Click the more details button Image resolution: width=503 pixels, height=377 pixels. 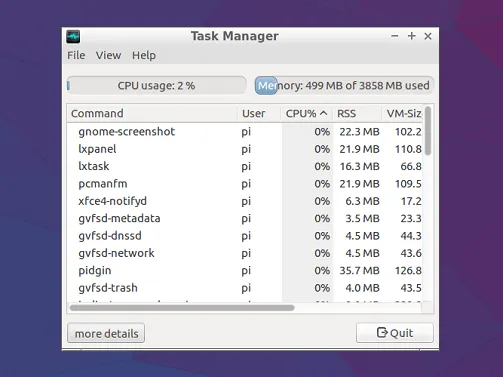pos(106,333)
